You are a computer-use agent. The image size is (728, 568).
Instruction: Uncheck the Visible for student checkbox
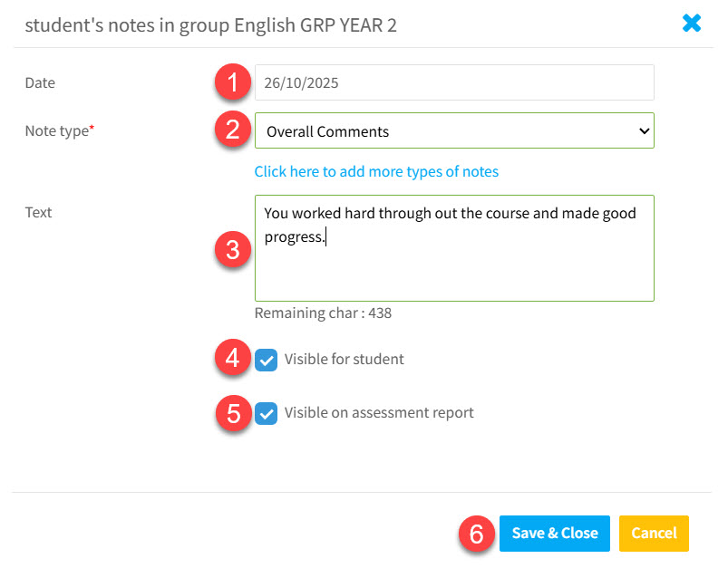[x=266, y=360]
